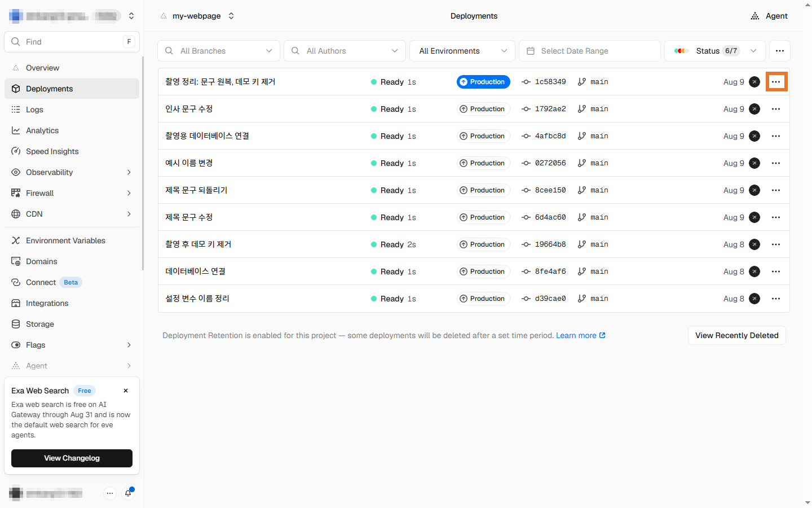
Task: Open Storage page from sidebar
Action: pos(72,324)
